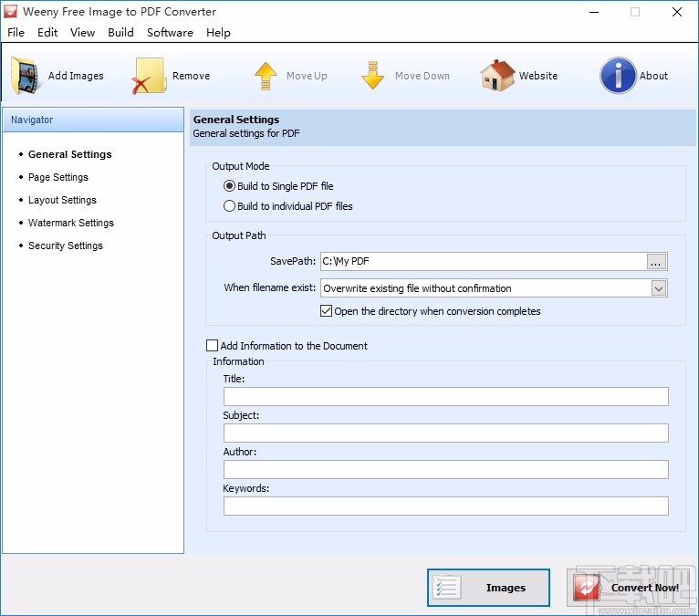Click the About label
Viewport: 699px width, 616px height.
[653, 76]
